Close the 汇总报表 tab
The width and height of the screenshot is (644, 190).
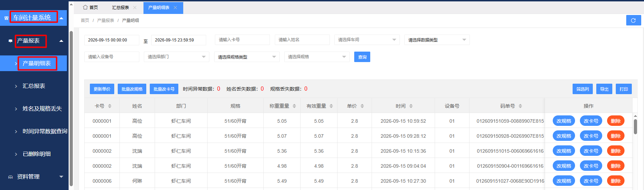pos(135,7)
